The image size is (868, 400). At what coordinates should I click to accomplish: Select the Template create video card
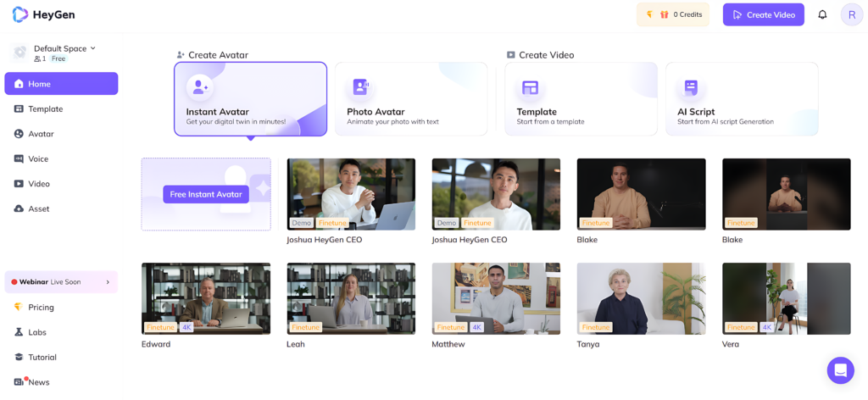581,99
